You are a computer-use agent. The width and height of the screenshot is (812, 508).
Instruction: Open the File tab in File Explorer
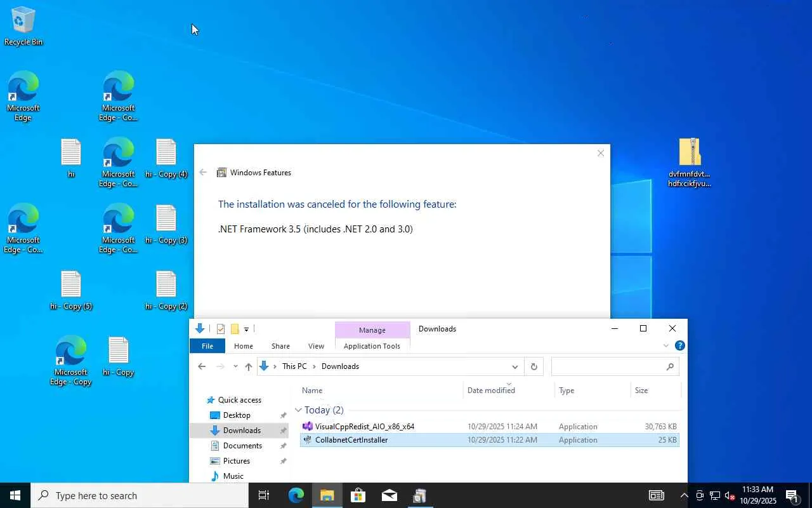click(207, 346)
